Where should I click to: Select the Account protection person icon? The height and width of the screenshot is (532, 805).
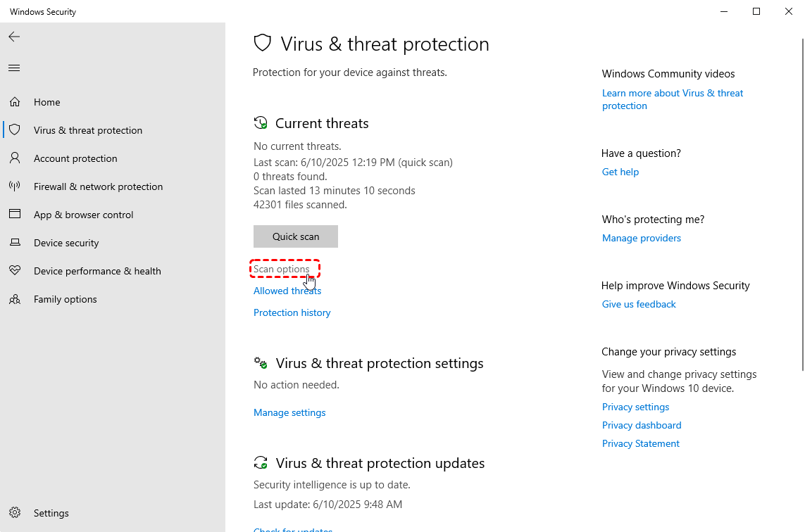pos(15,158)
